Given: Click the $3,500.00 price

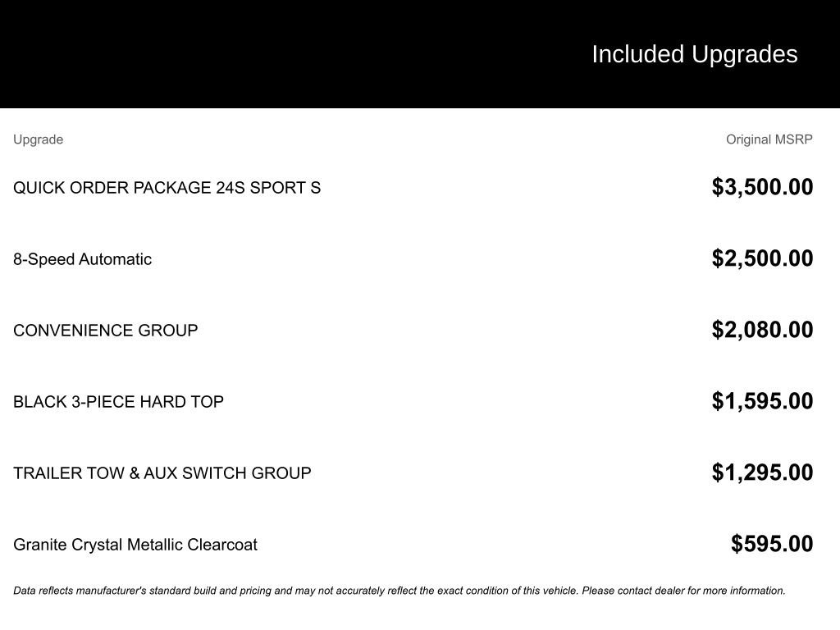Looking at the screenshot, I should (x=762, y=187).
